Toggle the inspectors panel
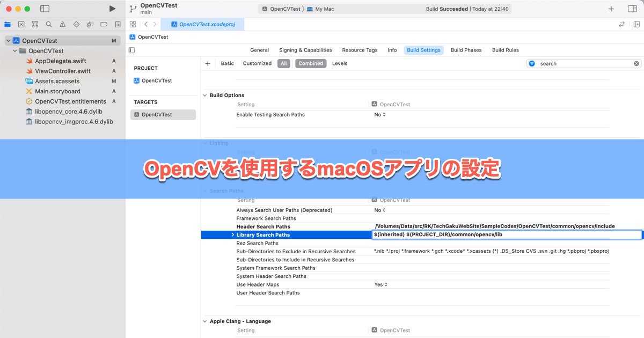Image resolution: width=644 pixels, height=338 pixels. tap(632, 9)
